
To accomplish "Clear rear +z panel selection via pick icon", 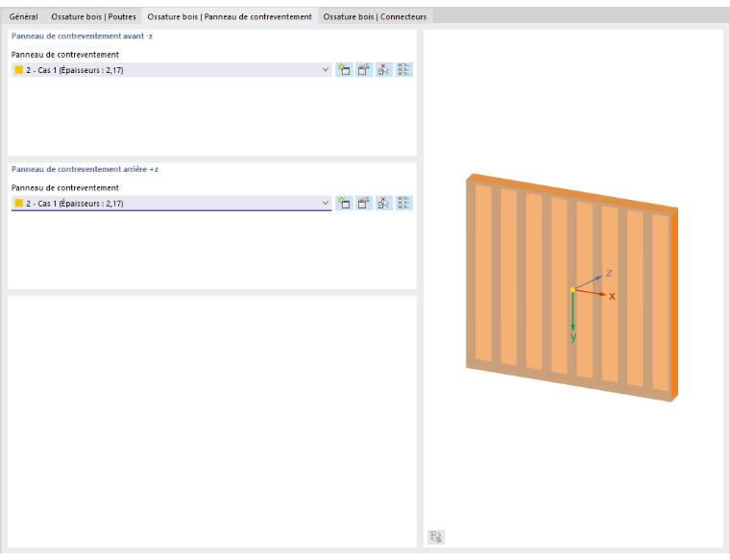I will pos(383,203).
